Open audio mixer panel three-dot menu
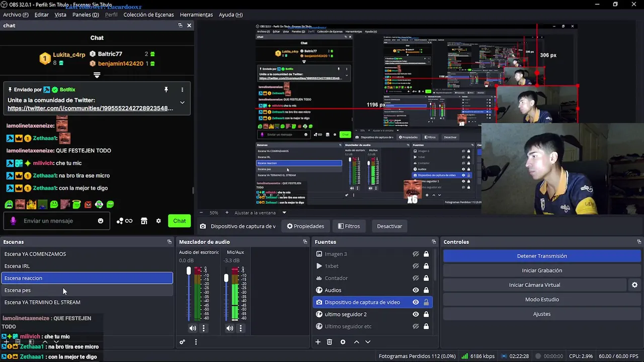The width and height of the screenshot is (644, 362). [x=196, y=342]
